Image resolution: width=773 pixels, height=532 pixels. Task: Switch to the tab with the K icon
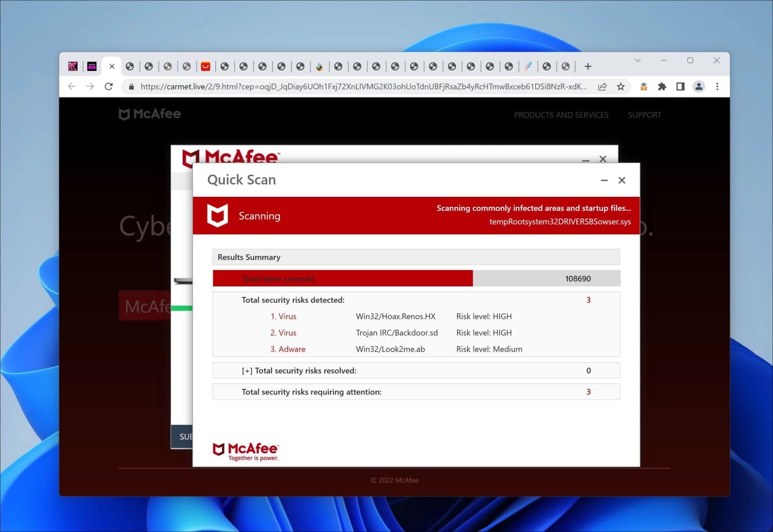tap(73, 66)
